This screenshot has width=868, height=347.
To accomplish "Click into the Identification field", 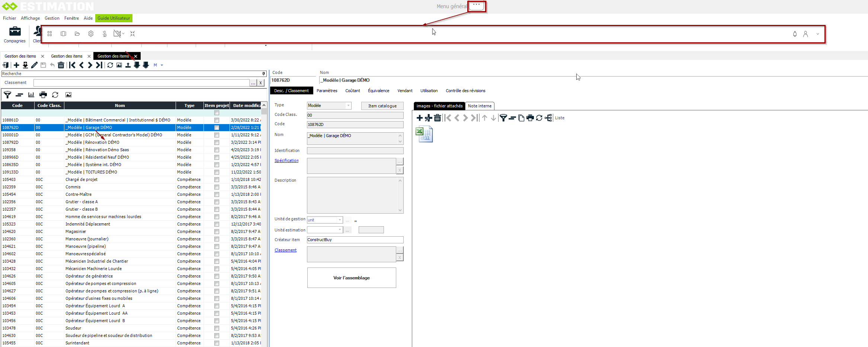I will click(355, 150).
